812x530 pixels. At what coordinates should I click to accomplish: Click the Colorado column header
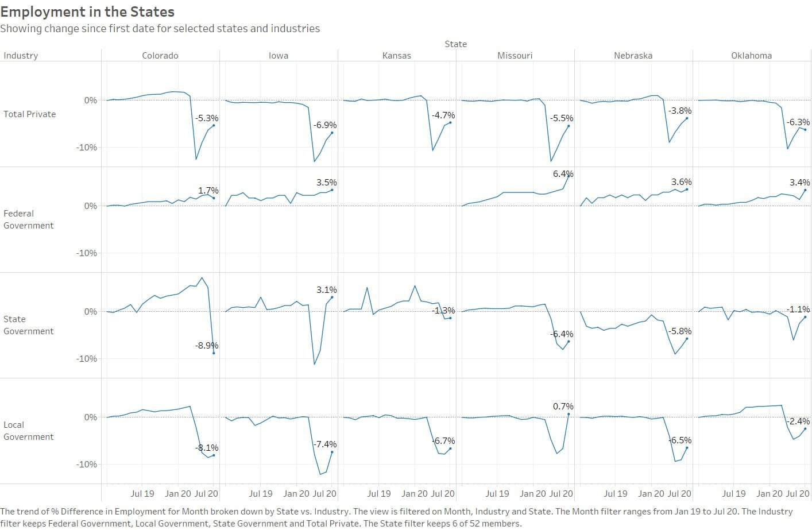pyautogui.click(x=160, y=56)
